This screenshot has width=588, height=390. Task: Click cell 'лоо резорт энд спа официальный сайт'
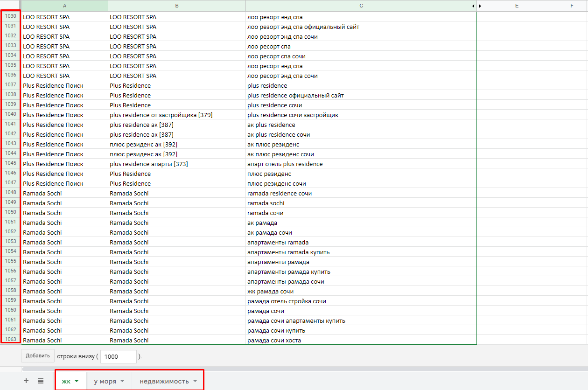point(361,27)
